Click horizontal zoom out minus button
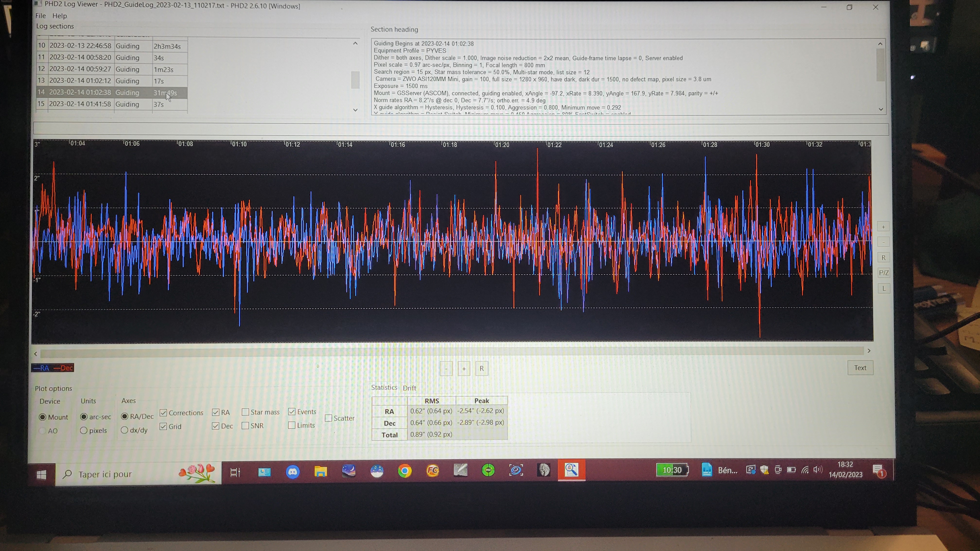Viewport: 980px width, 551px height. [x=446, y=369]
